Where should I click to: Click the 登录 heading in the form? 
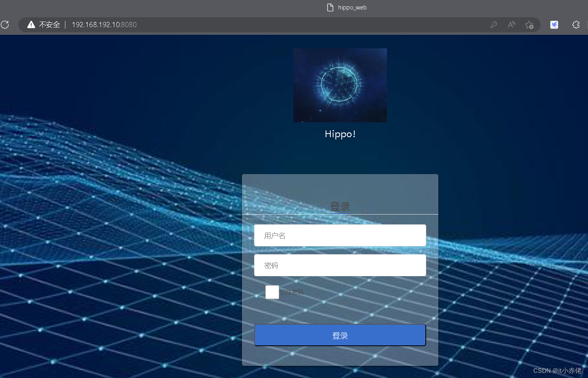coord(340,206)
